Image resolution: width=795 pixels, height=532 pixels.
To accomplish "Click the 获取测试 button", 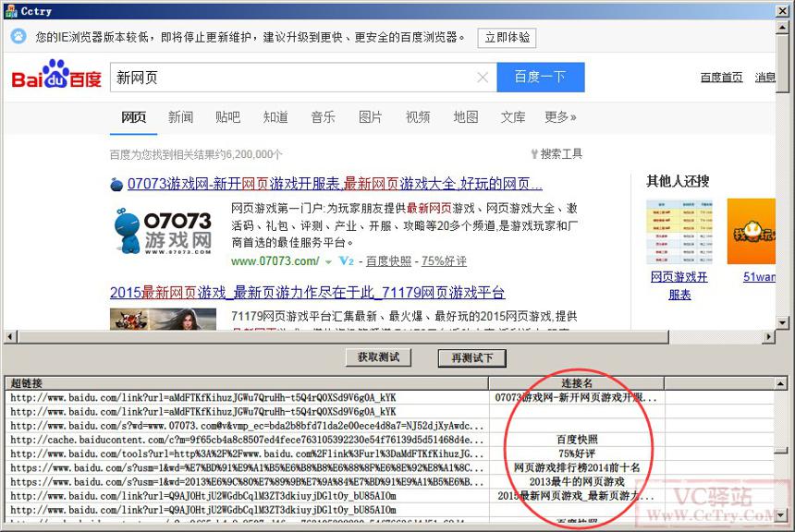I will pos(378,357).
